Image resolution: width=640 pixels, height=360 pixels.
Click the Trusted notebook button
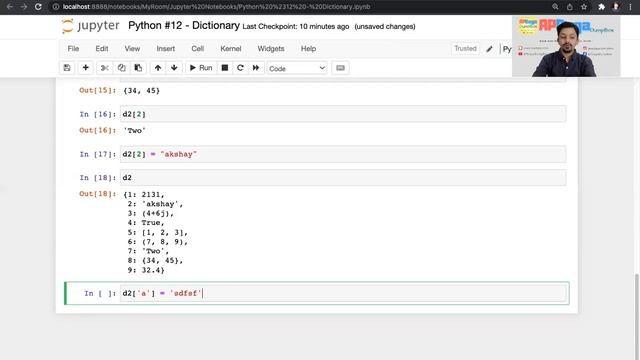point(465,49)
